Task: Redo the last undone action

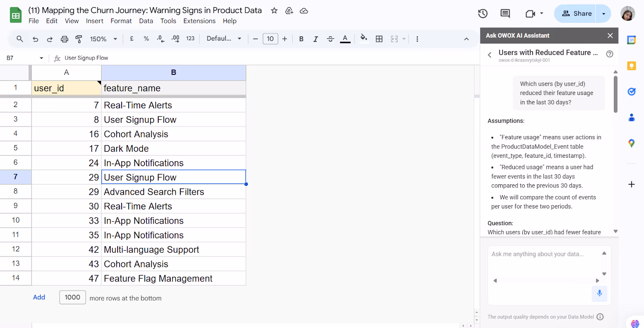Action: 50,39
